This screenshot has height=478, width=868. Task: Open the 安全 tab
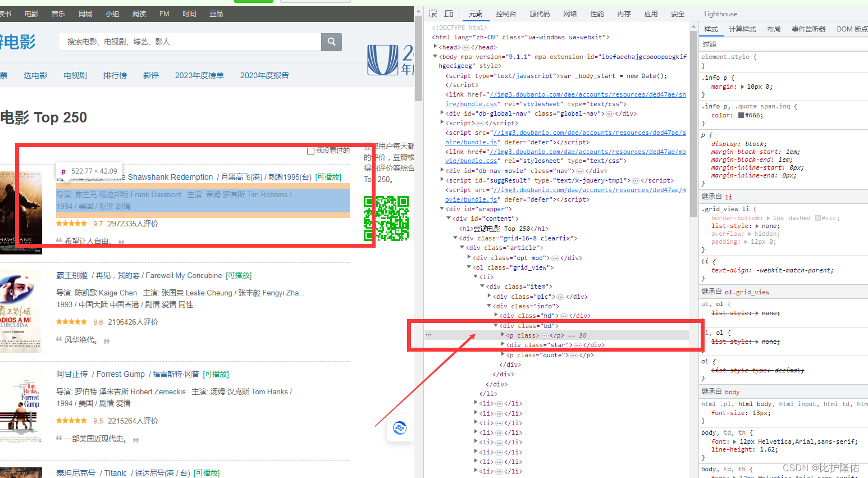[x=678, y=14]
